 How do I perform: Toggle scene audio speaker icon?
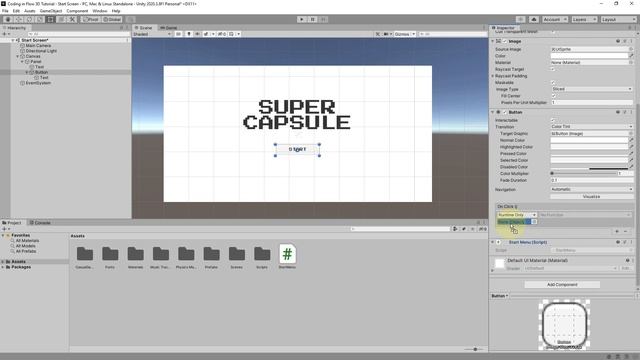tap(198, 34)
